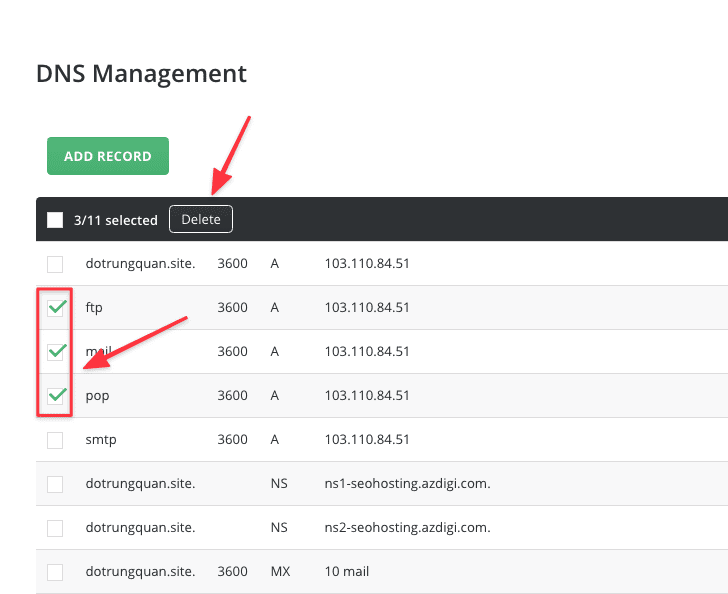Uncheck the pop record checkbox

[56, 396]
